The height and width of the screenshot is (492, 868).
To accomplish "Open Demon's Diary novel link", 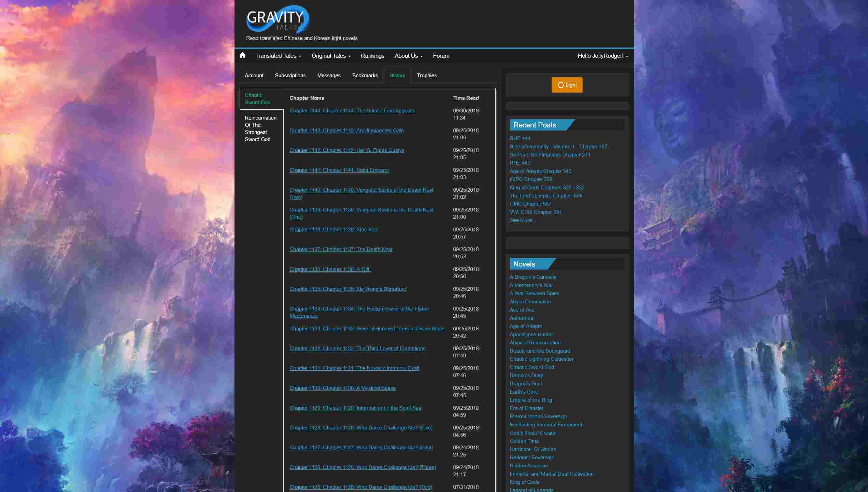I will (526, 375).
